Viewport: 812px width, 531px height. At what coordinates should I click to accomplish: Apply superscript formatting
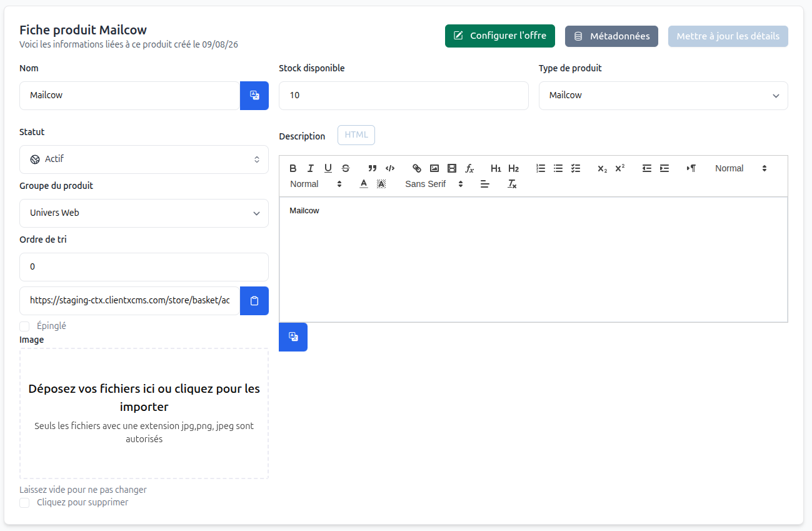[x=619, y=168]
